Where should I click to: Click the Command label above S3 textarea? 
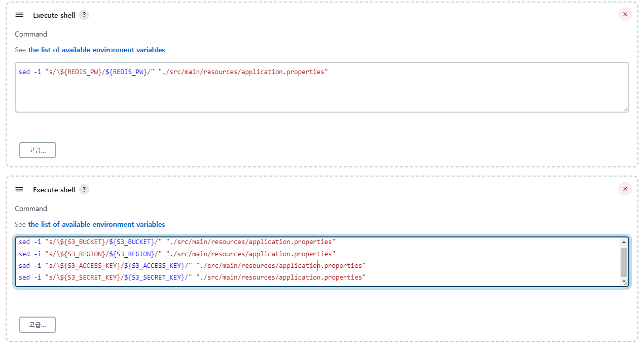coord(31,209)
